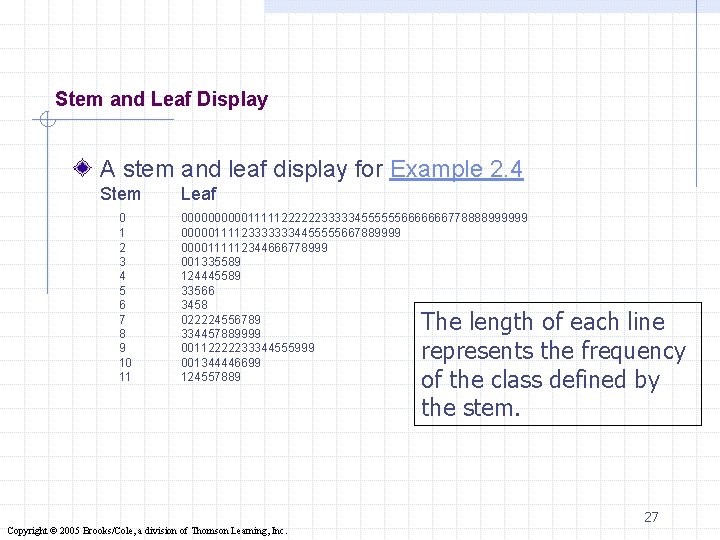Select the leaf value 001344446699
The height and width of the screenshot is (540, 720).
[221, 363]
